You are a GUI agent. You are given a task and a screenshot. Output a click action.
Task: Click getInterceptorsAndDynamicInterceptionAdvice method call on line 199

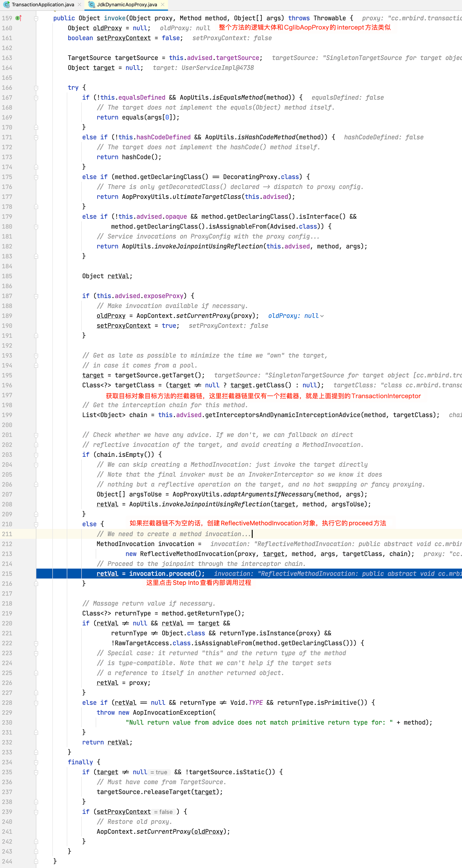283,415
